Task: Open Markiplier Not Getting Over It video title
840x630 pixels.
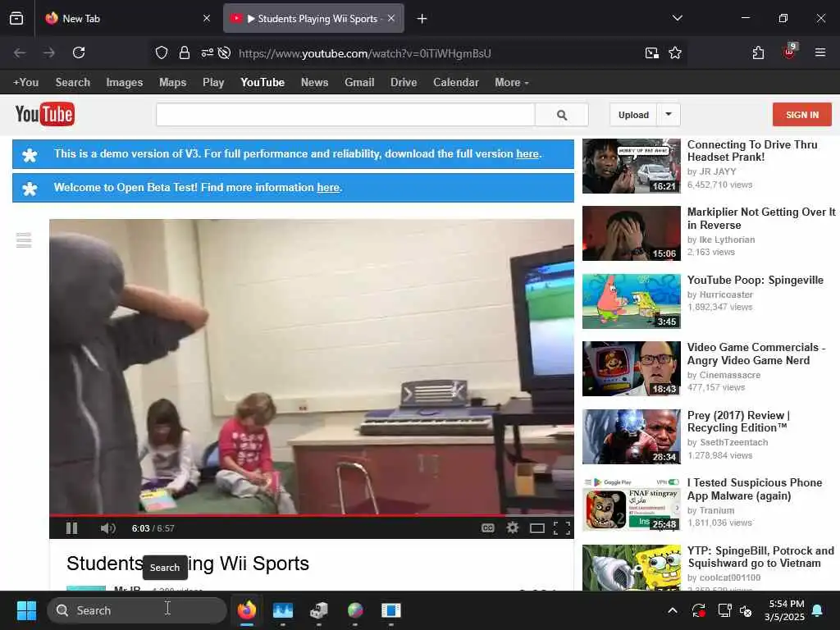Action: click(761, 218)
